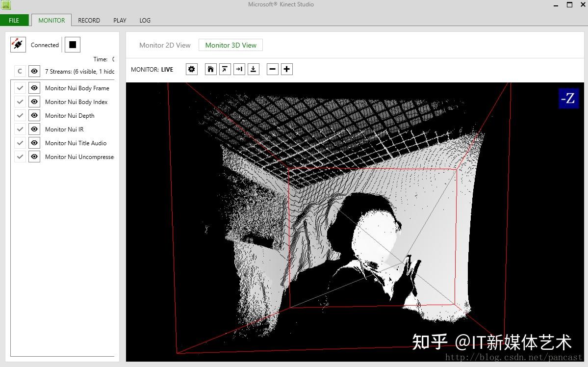The image size is (588, 367).
Task: Toggle the eye icon for Monitor Nui Body Frame
Action: pyautogui.click(x=34, y=88)
